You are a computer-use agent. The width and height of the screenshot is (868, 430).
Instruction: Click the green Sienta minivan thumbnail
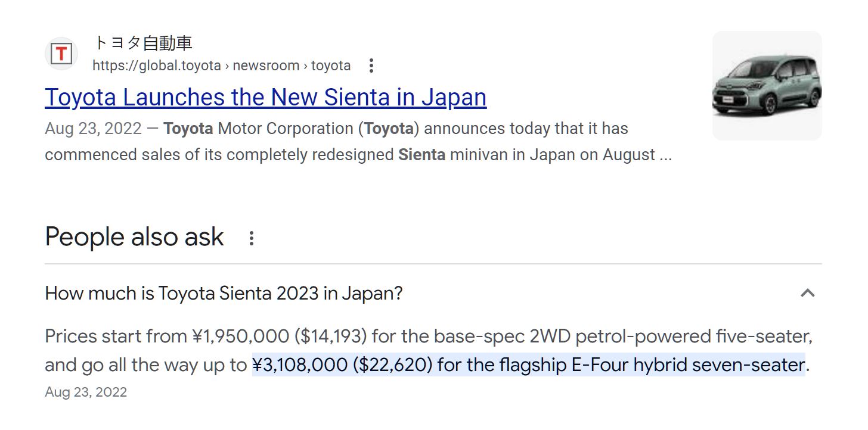767,86
